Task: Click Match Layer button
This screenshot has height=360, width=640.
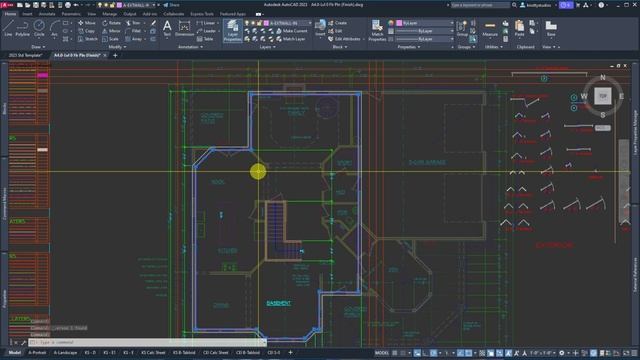Action: click(291, 39)
